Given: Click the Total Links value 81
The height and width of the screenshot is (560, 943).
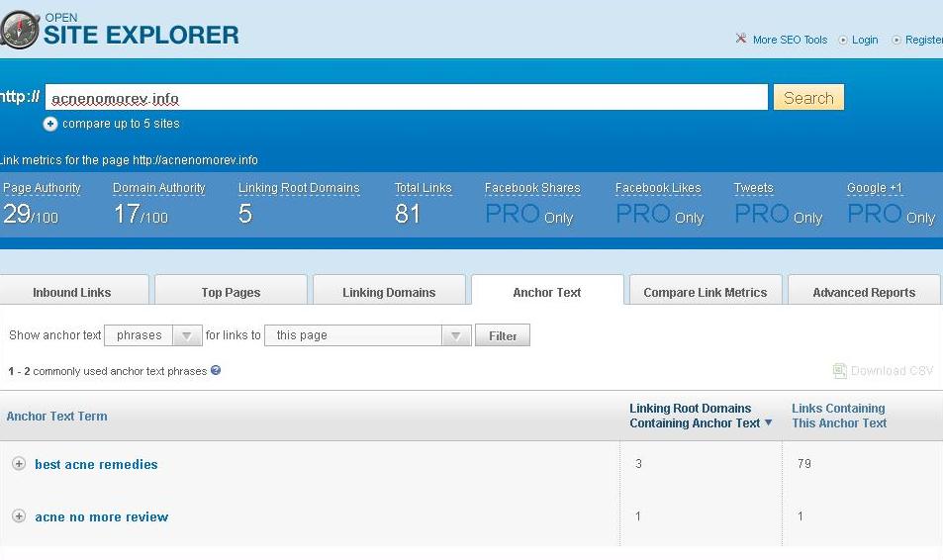Looking at the screenshot, I should 408,214.
